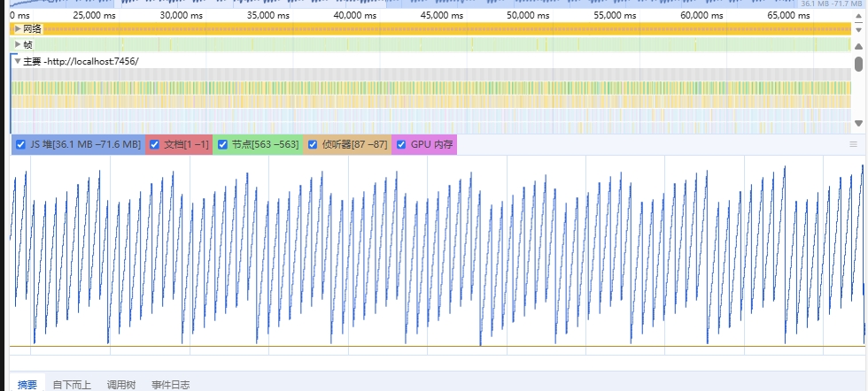Click the flame chart vertical scrollbar thumb
Screen dimensions: 868x391
pyautogui.click(x=858, y=65)
